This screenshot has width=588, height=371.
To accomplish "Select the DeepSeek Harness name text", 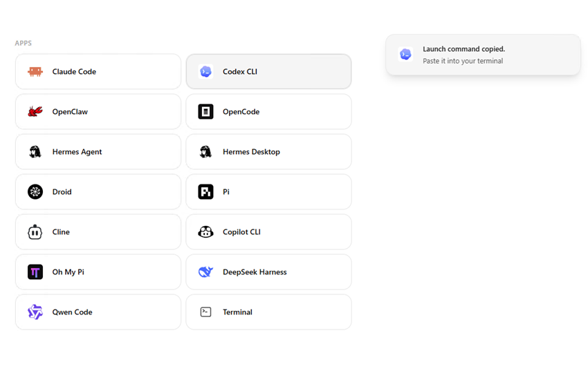I will click(255, 272).
